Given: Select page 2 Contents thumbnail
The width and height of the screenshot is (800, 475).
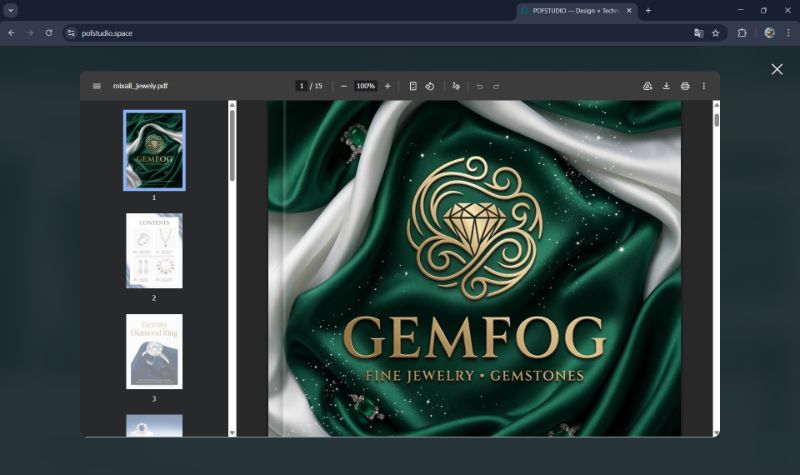Looking at the screenshot, I should [x=154, y=251].
